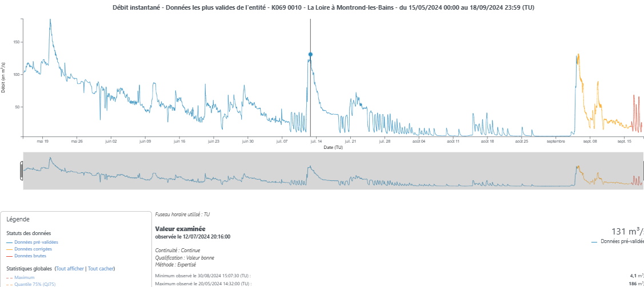Click Tout afficher for global statistics

click(x=70, y=269)
